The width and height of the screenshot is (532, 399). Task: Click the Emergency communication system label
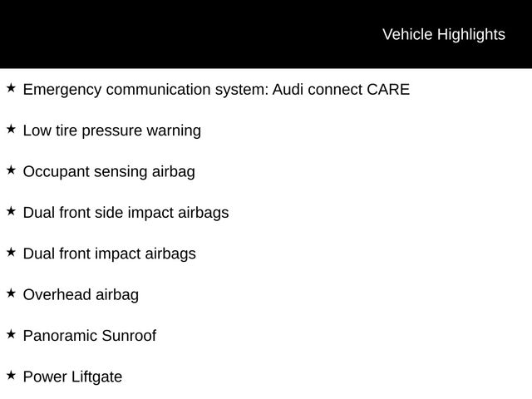145,90
